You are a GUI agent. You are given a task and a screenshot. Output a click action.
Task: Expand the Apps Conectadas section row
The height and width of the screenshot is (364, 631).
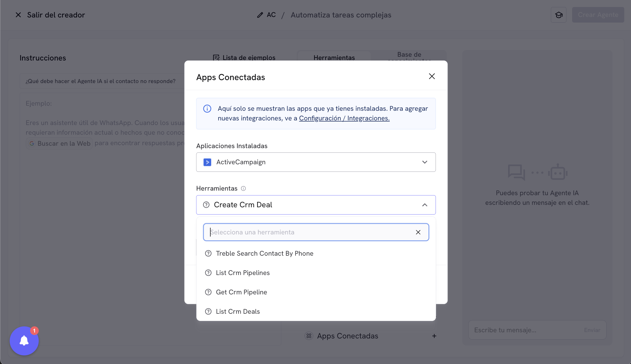(371, 336)
